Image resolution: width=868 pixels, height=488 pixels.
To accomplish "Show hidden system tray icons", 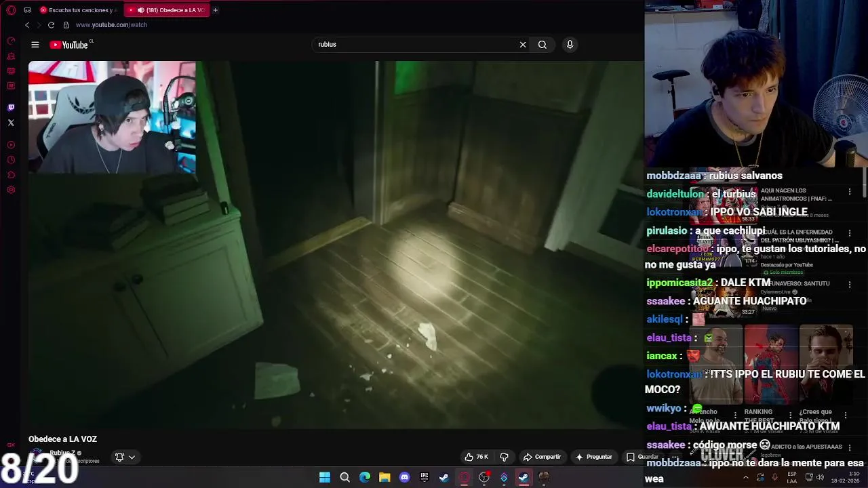I will tap(745, 477).
